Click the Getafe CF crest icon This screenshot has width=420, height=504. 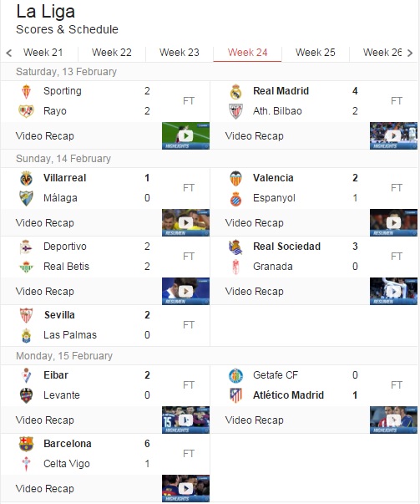235,375
